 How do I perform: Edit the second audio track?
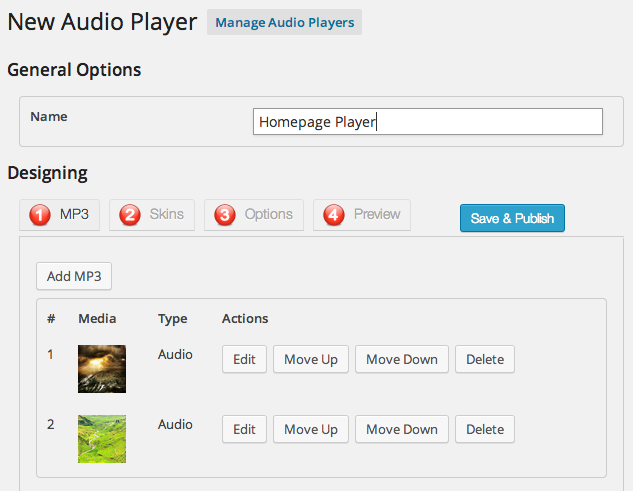pos(244,429)
